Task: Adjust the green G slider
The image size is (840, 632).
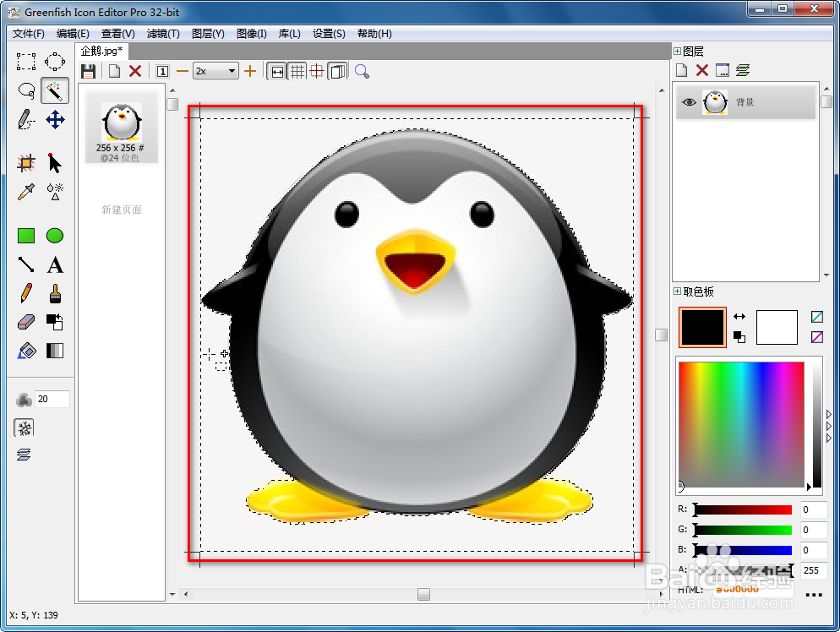Action: pos(743,530)
